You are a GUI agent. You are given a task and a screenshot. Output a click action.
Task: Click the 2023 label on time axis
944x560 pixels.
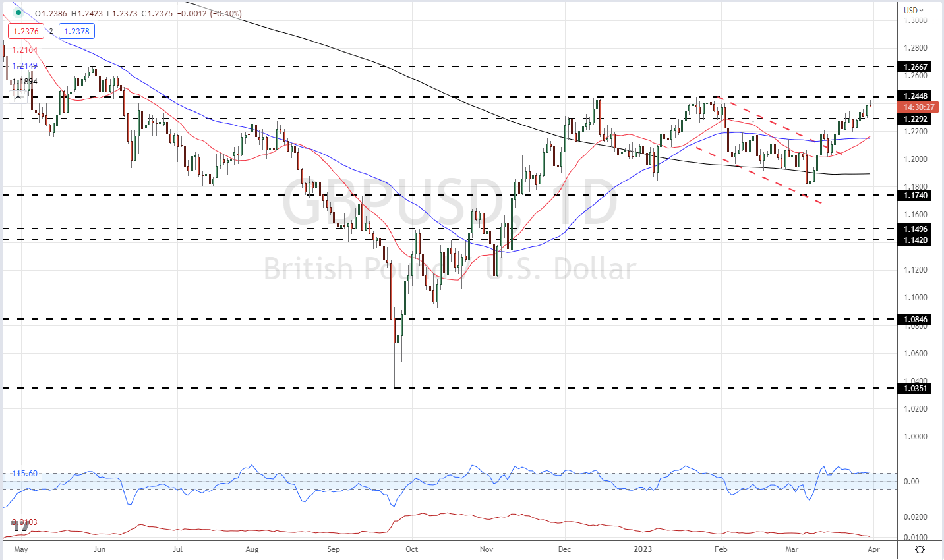(x=643, y=549)
